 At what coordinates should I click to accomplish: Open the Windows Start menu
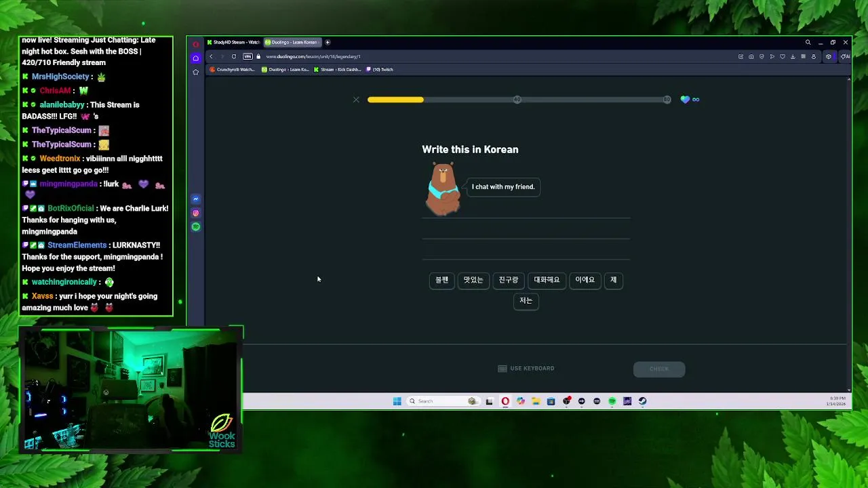(397, 401)
